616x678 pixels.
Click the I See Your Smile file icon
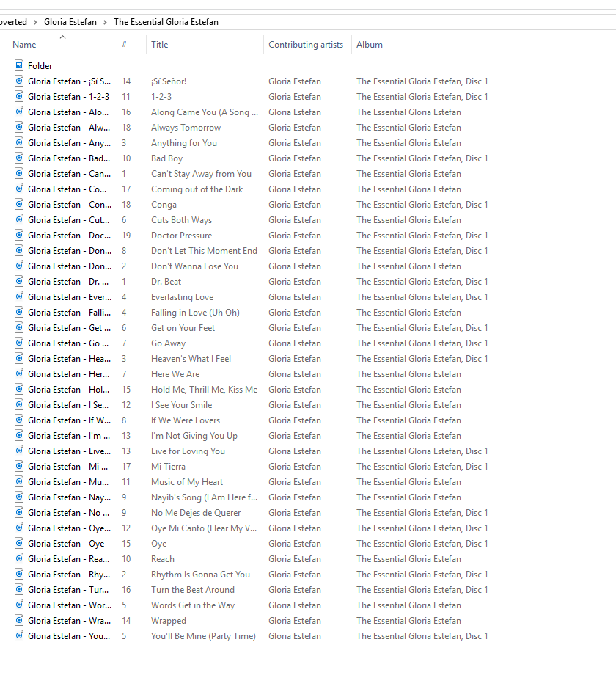click(x=19, y=405)
